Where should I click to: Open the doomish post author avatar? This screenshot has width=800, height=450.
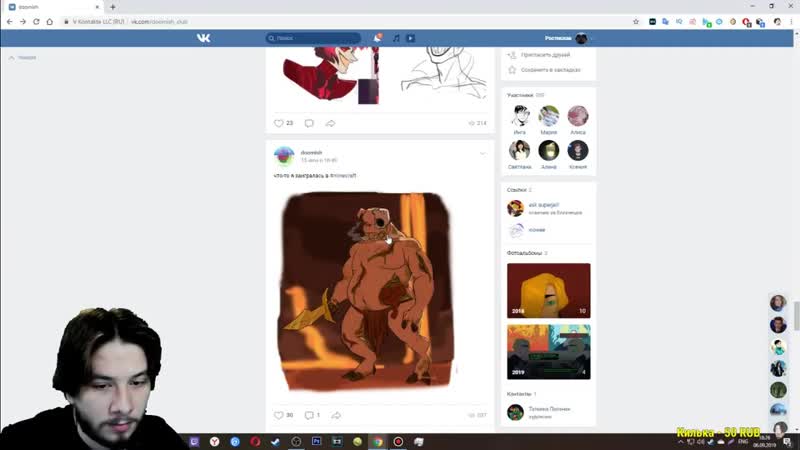tap(284, 156)
